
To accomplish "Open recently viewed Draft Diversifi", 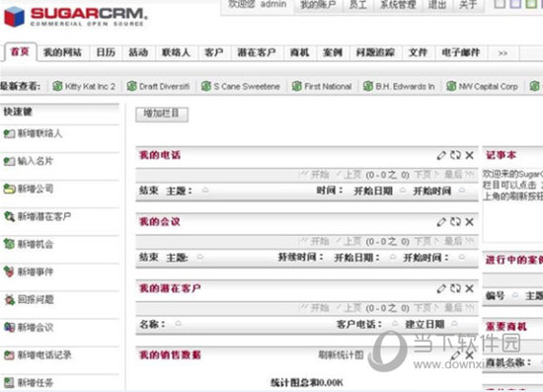I will point(158,86).
